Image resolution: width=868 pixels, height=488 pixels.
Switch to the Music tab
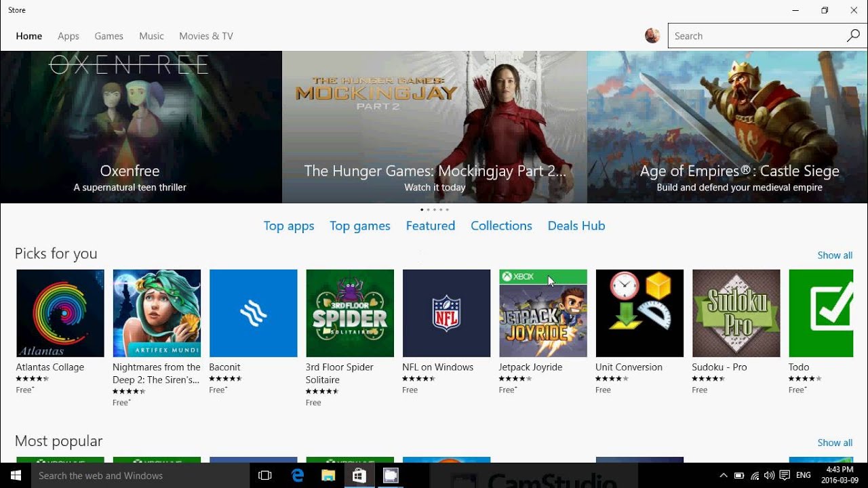[151, 36]
